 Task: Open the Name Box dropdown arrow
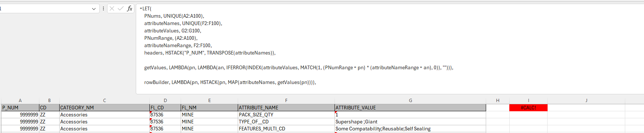tap(94, 8)
